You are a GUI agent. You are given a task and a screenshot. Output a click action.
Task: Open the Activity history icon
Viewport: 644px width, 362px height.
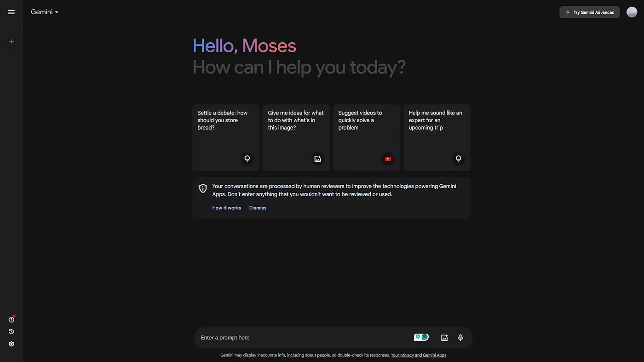coord(11,332)
